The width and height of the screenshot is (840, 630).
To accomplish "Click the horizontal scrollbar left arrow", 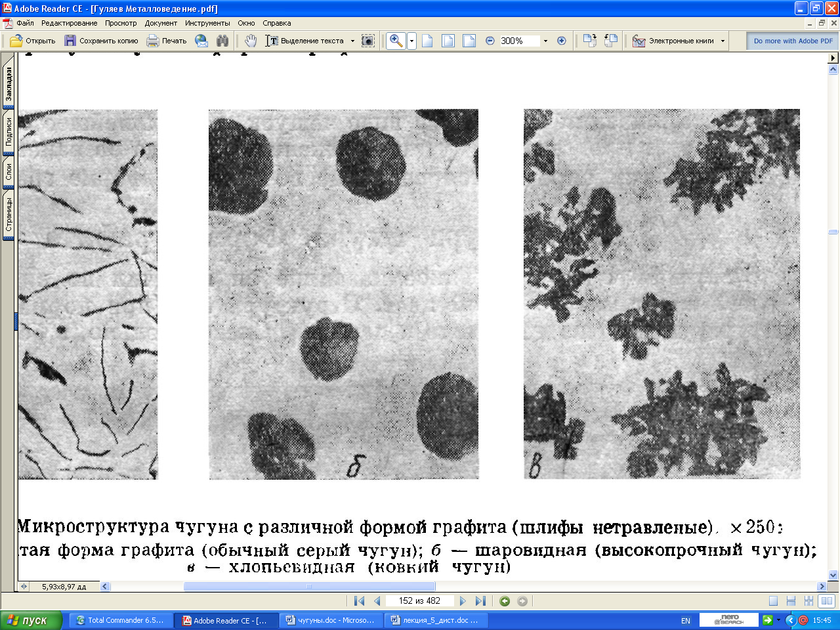I will [105, 587].
